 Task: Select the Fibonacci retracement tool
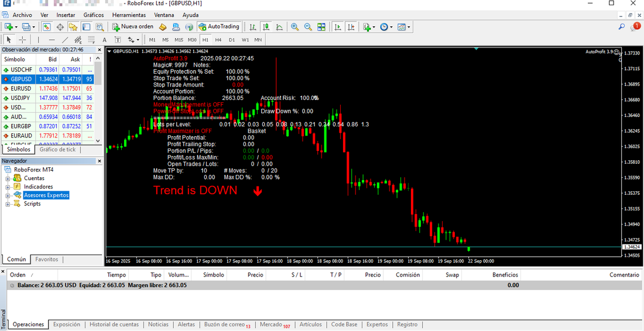91,40
